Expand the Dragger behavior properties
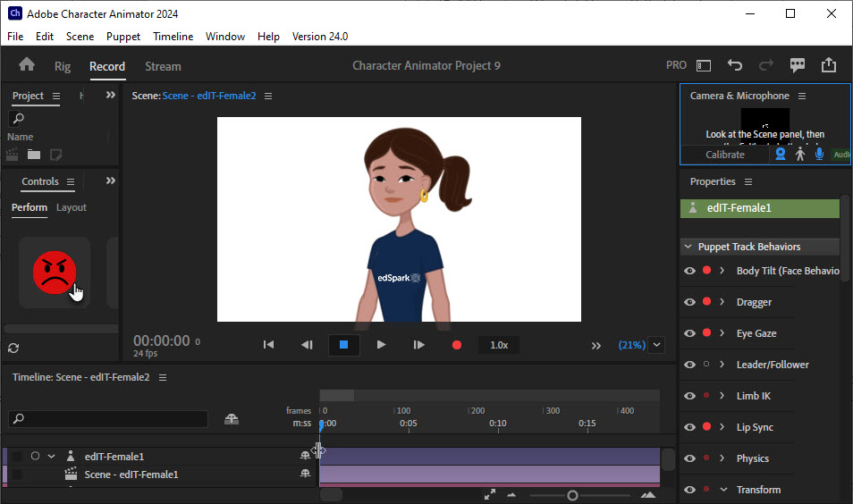853x504 pixels. [722, 302]
